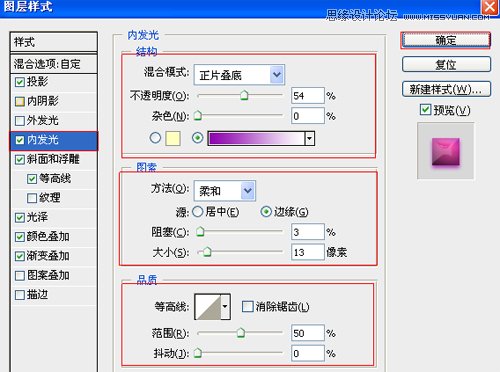Select the 光泽 style row

click(x=54, y=218)
